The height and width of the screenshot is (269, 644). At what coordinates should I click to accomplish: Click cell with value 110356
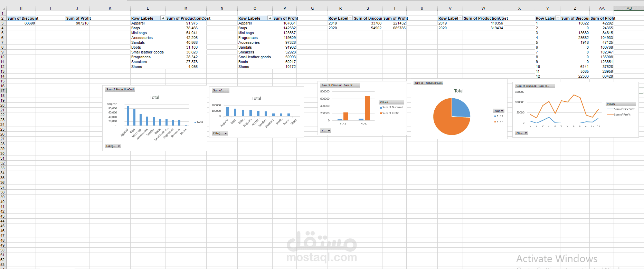[x=483, y=23]
